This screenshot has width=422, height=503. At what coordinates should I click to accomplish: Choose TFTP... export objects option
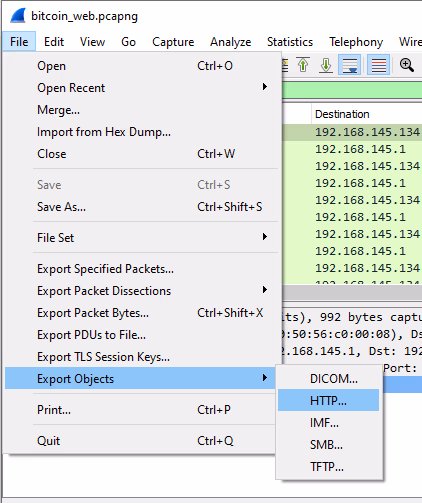pyautogui.click(x=328, y=466)
